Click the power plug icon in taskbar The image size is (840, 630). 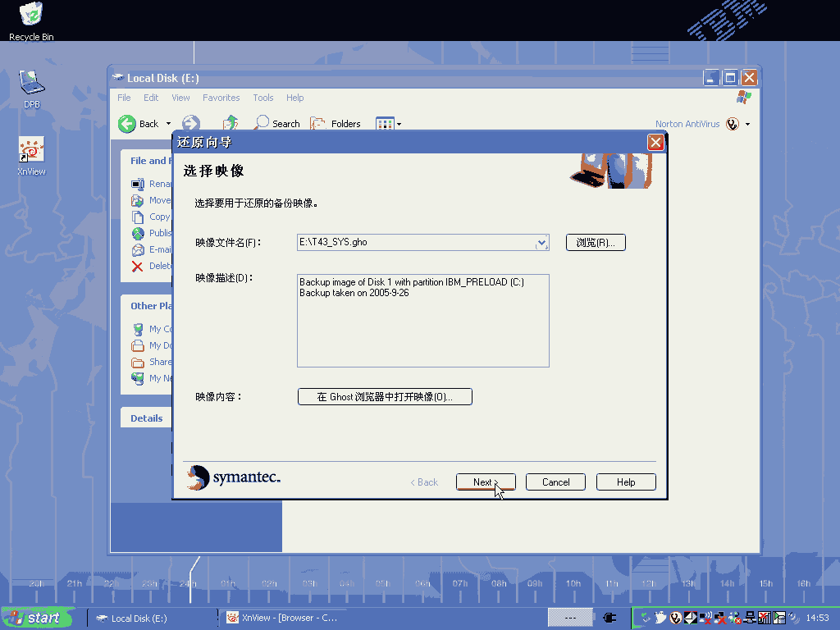[x=609, y=618]
